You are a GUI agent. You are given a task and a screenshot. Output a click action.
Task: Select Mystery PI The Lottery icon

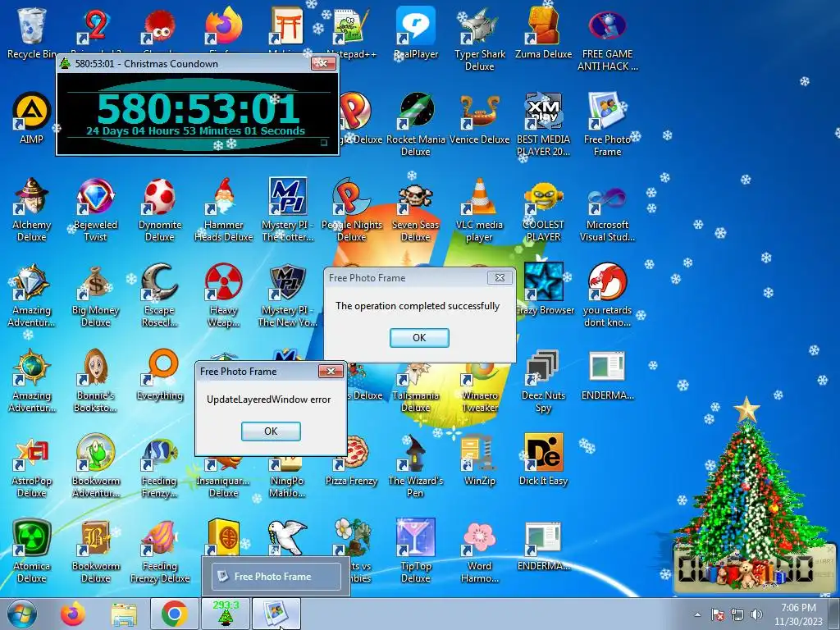pyautogui.click(x=288, y=209)
